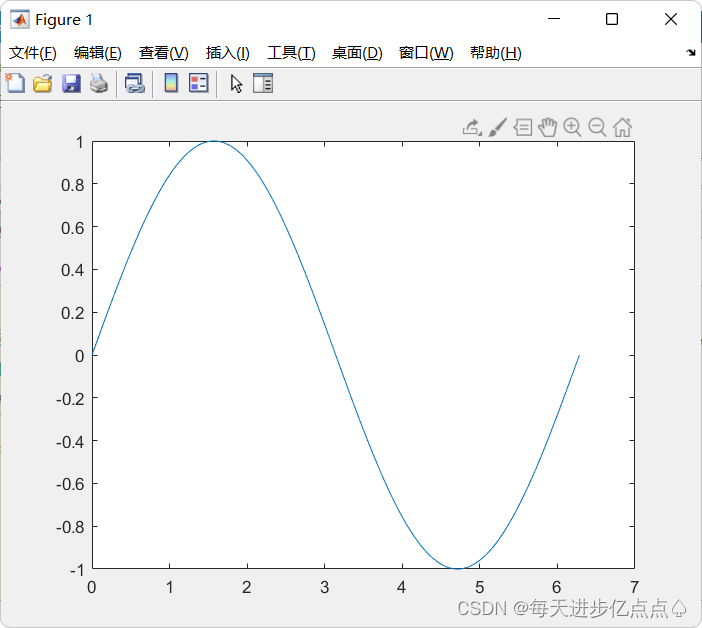The height and width of the screenshot is (628, 702).
Task: Open a file with the folder icon
Action: click(x=43, y=84)
